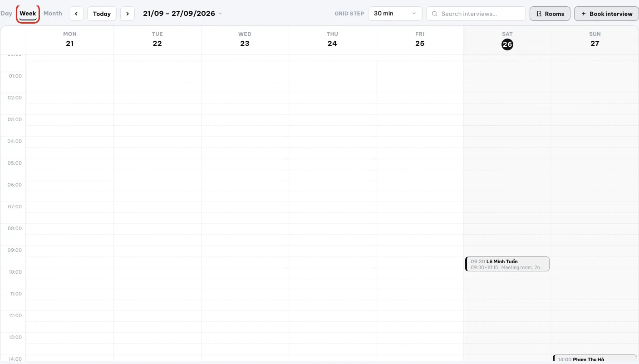This screenshot has width=639, height=364.
Task: Expand the date range picker 21/09 – 27/09/2026
Action: click(x=182, y=14)
